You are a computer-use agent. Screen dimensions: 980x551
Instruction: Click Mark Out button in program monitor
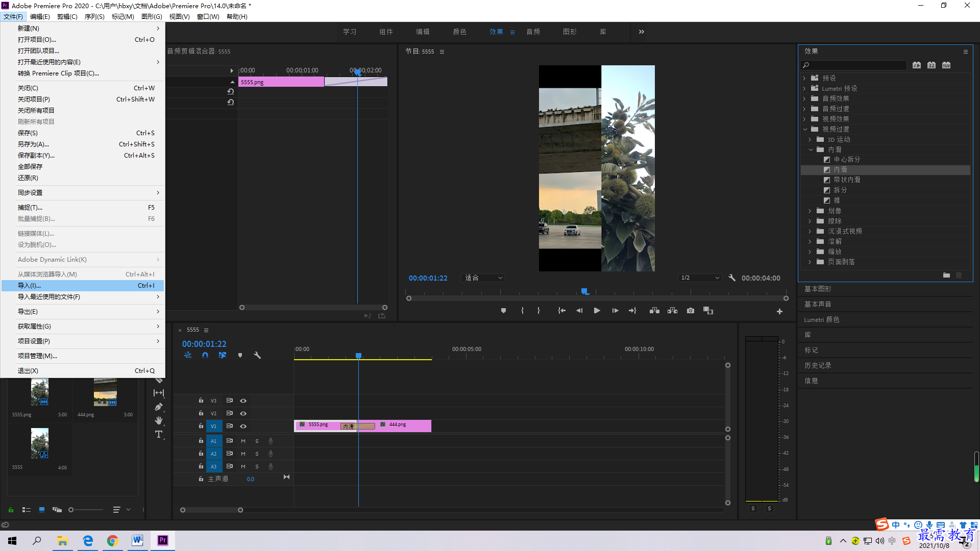point(538,311)
